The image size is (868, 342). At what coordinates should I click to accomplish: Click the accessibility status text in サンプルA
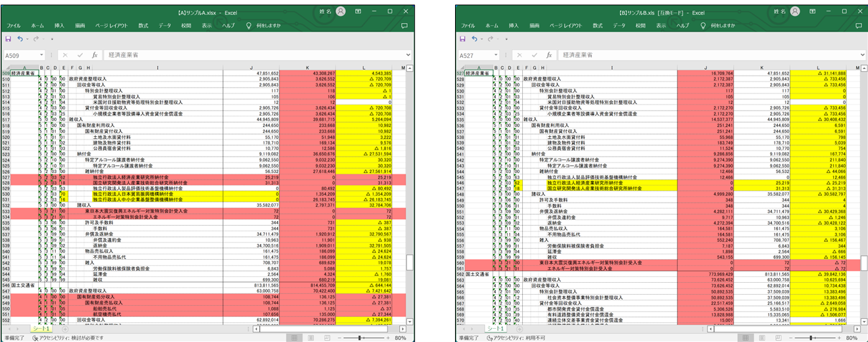(68, 337)
